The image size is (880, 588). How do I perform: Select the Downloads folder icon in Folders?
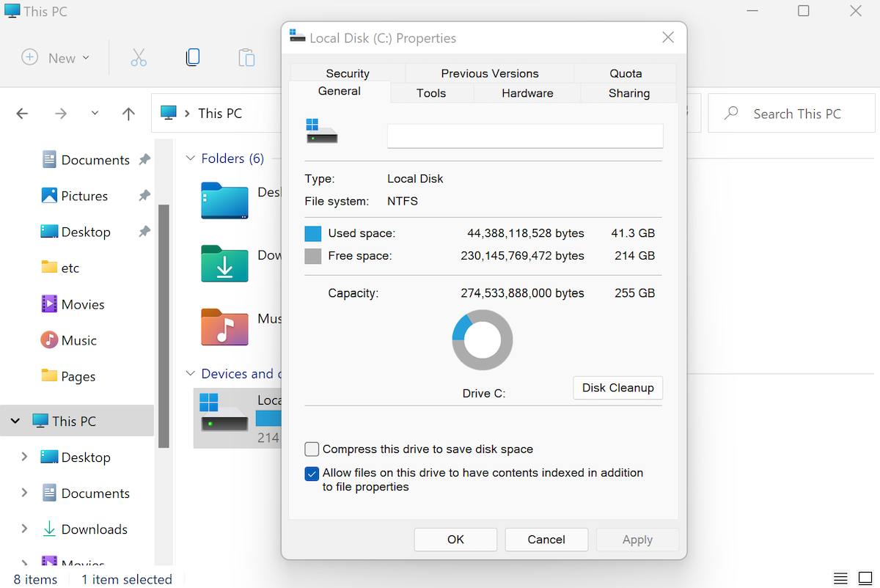click(x=224, y=263)
